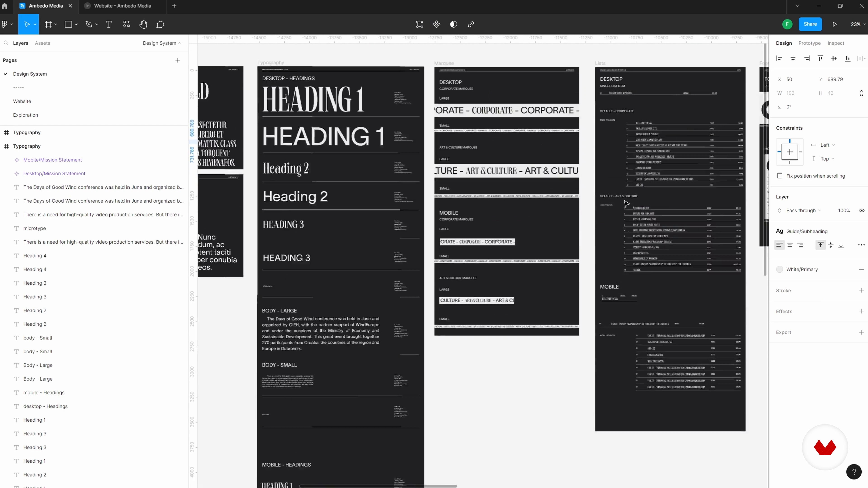Image resolution: width=868 pixels, height=488 pixels.
Task: Click Align top icon
Action: click(821, 59)
